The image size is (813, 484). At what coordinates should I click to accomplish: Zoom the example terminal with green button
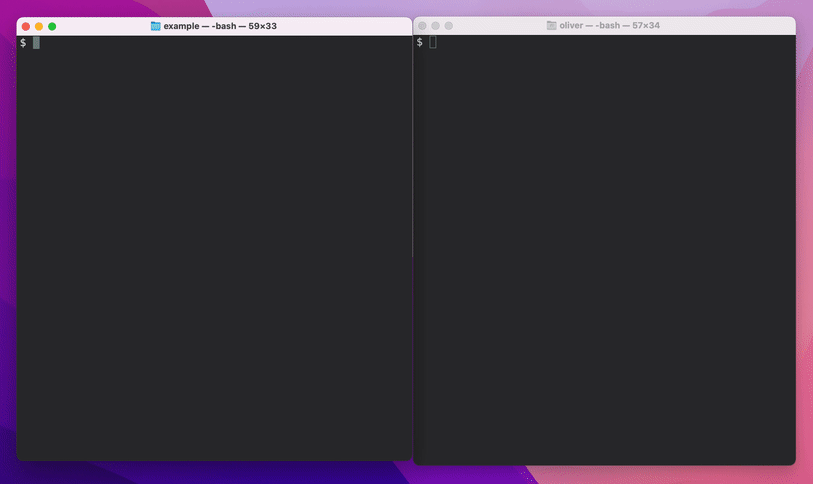(x=52, y=26)
